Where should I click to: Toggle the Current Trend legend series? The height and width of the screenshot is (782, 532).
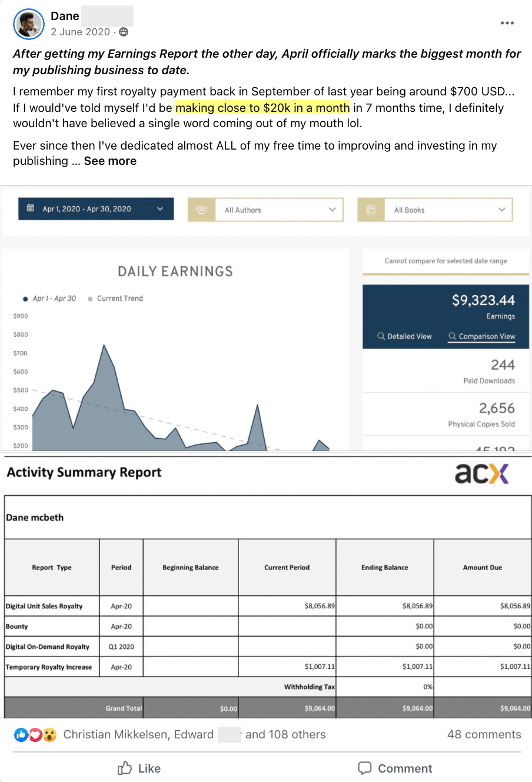click(x=115, y=299)
